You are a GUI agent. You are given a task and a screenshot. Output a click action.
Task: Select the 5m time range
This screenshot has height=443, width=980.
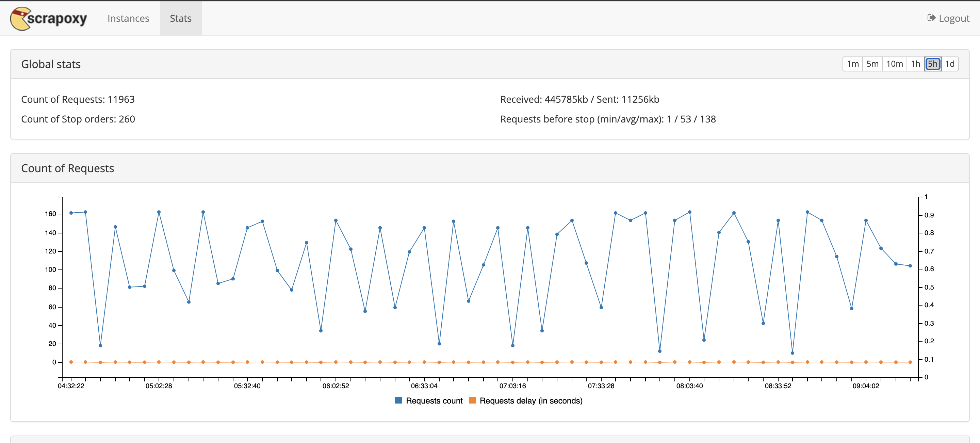[x=872, y=64]
